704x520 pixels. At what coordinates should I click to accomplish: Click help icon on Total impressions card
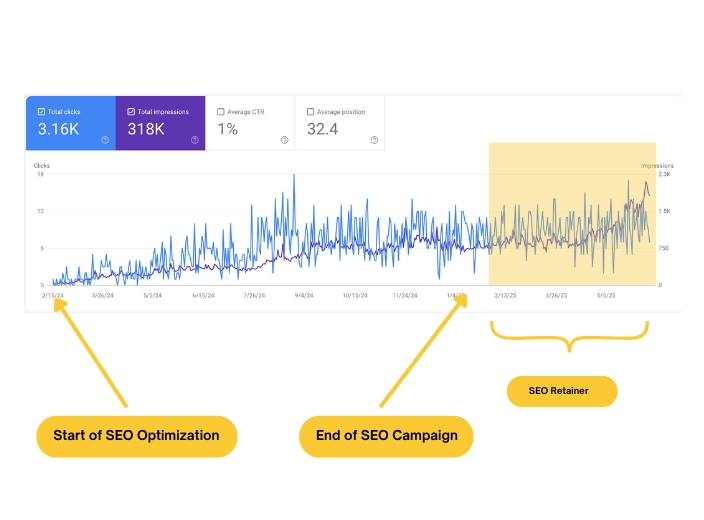195,140
